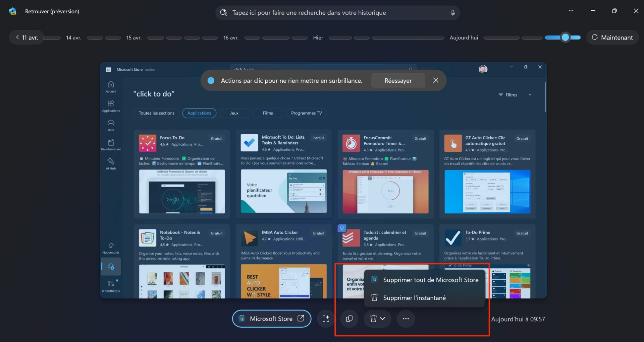Click the FocusCommit Pomodoro app icon

point(351,143)
